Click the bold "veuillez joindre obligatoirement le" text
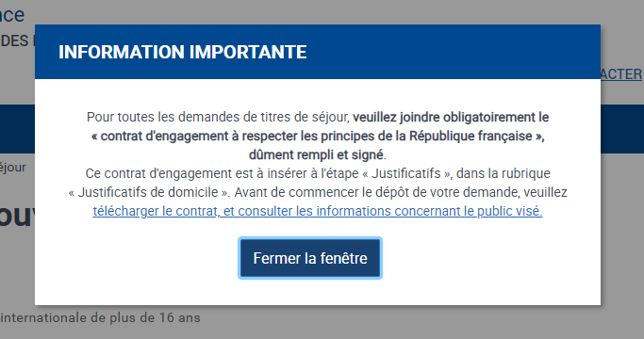644x339 pixels. click(451, 118)
